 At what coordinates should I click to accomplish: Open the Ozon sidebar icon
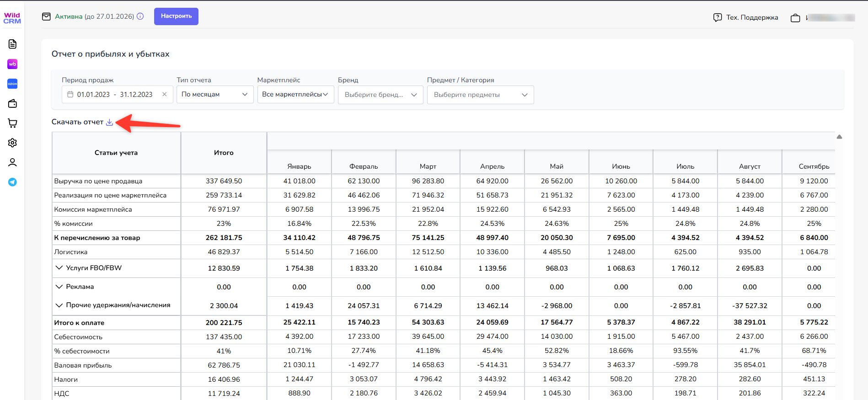point(12,84)
